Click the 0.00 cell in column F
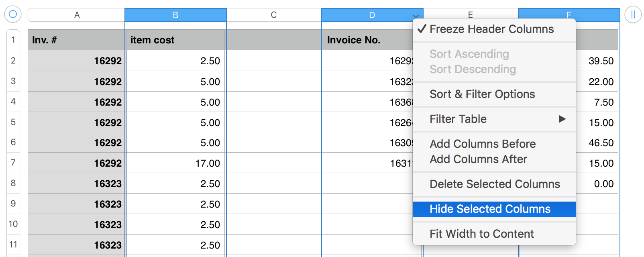 pyautogui.click(x=597, y=184)
